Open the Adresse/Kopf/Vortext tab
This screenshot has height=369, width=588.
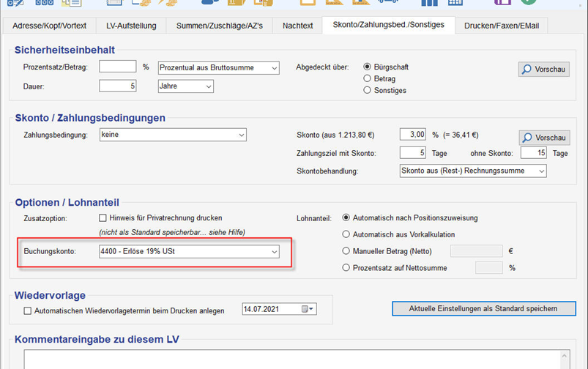tap(50, 26)
